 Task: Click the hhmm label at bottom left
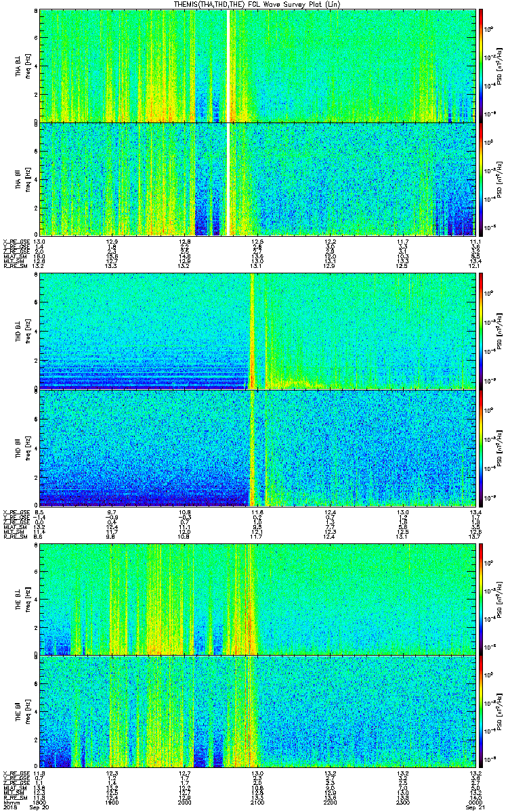pyautogui.click(x=9, y=803)
